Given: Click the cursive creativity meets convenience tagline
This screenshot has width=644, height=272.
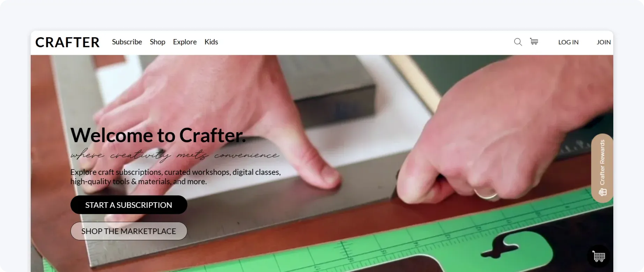Looking at the screenshot, I should pyautogui.click(x=175, y=155).
